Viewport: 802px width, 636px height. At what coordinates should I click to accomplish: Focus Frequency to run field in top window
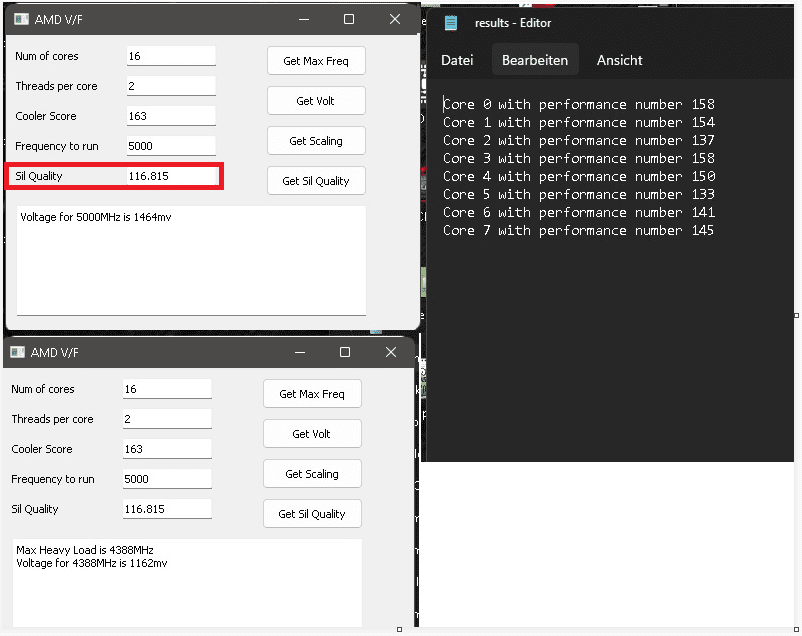tap(171, 146)
